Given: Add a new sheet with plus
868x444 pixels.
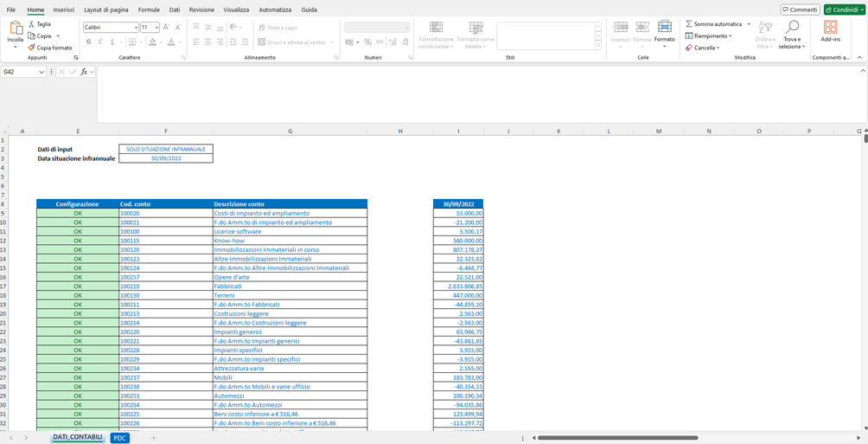Looking at the screenshot, I should (x=153, y=438).
